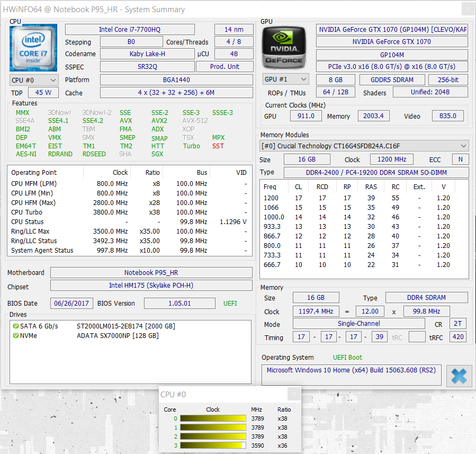The width and height of the screenshot is (476, 454).
Task: Click the 45 W TDP field
Action: [43, 93]
